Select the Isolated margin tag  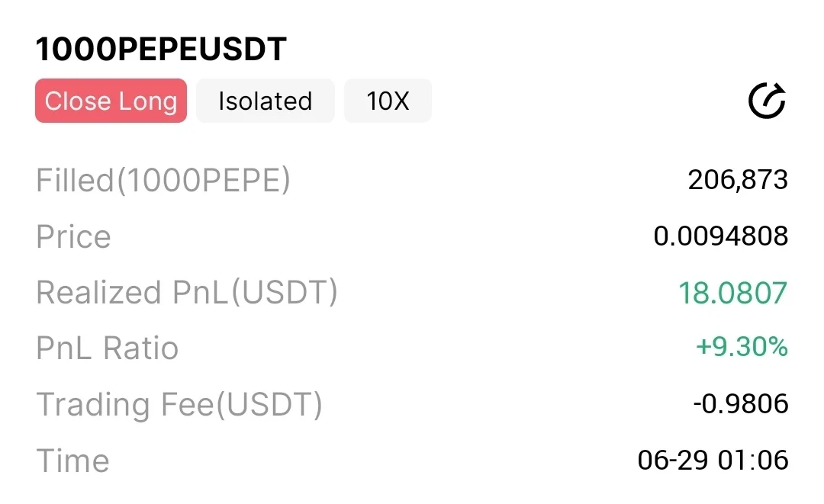coord(265,101)
